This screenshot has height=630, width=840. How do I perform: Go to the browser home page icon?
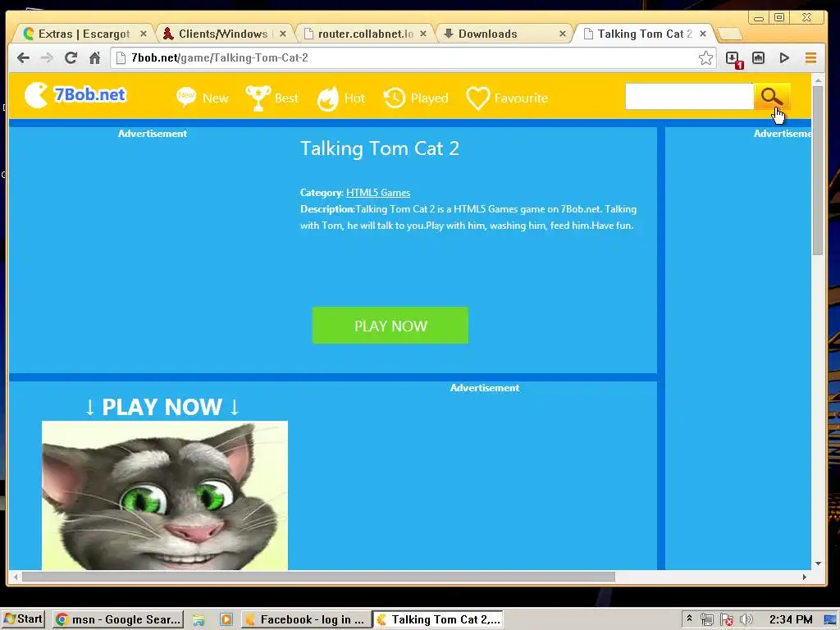(95, 58)
